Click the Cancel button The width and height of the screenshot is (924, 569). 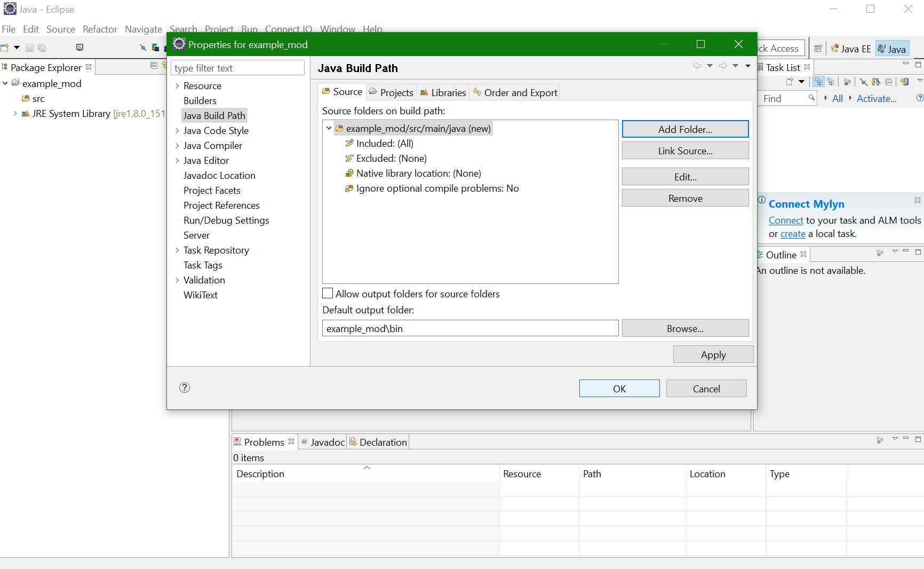706,389
